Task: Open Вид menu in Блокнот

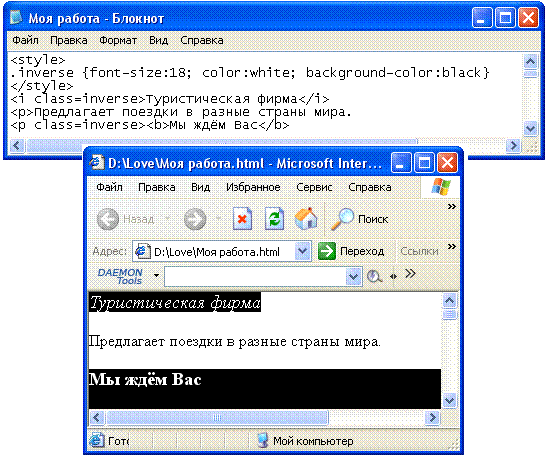Action: 158,40
